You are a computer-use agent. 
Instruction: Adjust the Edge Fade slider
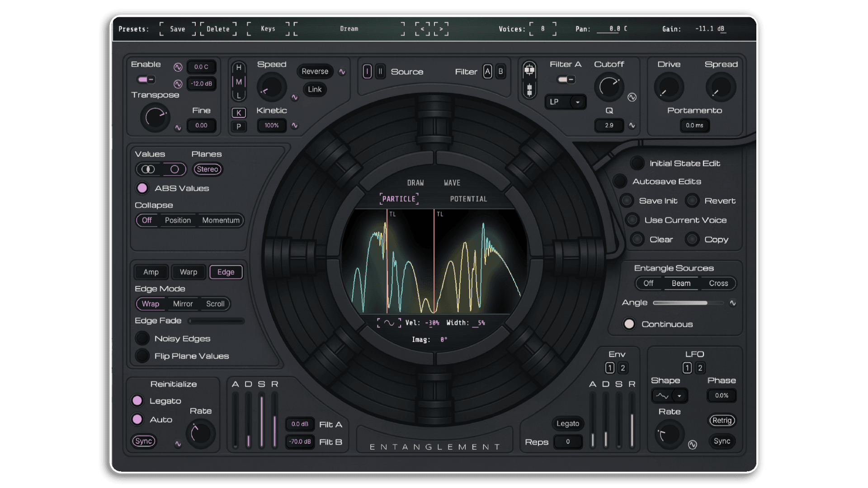click(x=217, y=321)
